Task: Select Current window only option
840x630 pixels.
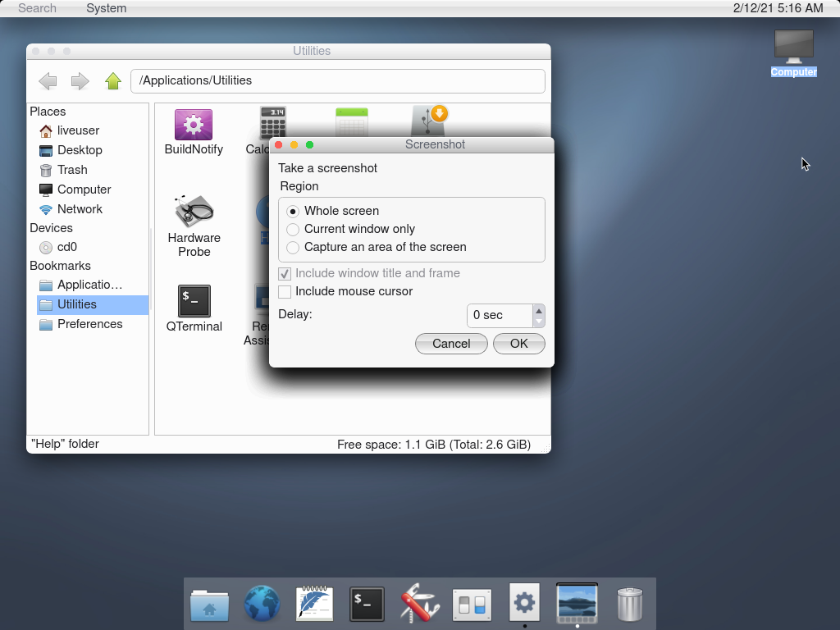Action: [293, 229]
